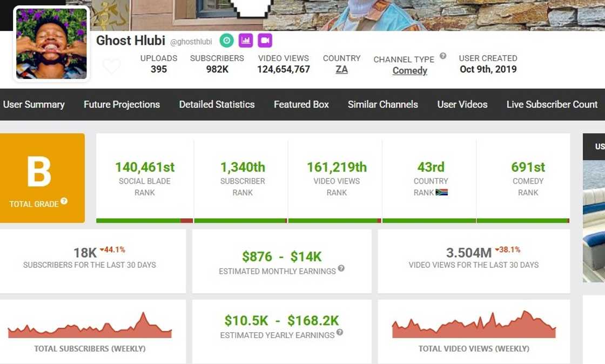Click the purple video camera icon
Viewport: 605px width, 364px height.
pos(265,41)
